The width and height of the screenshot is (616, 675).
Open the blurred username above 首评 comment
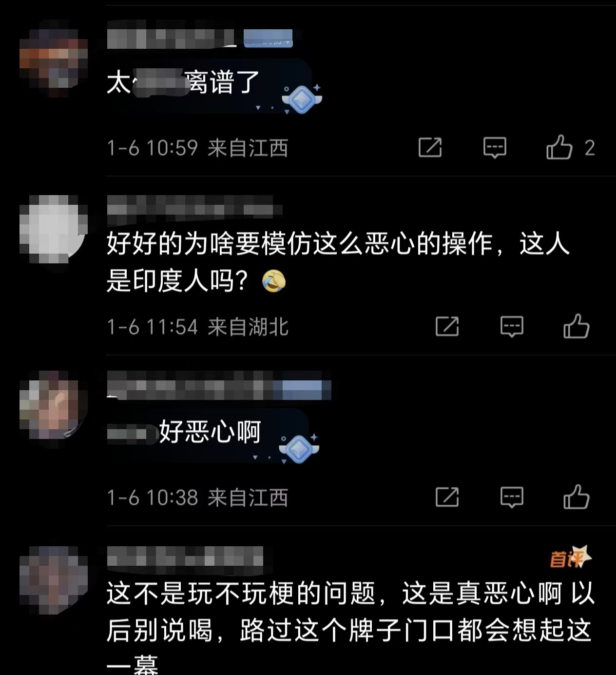pyautogui.click(x=185, y=556)
